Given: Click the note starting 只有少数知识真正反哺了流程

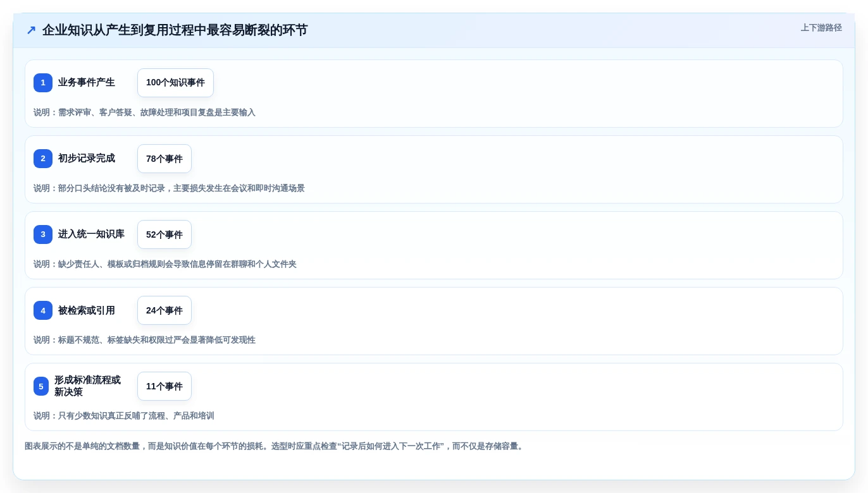Looking at the screenshot, I should pyautogui.click(x=124, y=416).
